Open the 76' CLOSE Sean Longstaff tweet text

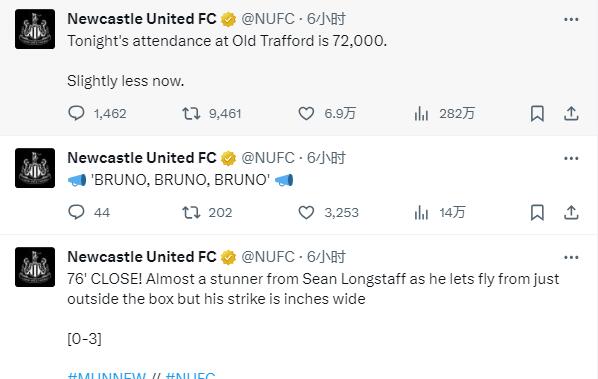(x=313, y=289)
